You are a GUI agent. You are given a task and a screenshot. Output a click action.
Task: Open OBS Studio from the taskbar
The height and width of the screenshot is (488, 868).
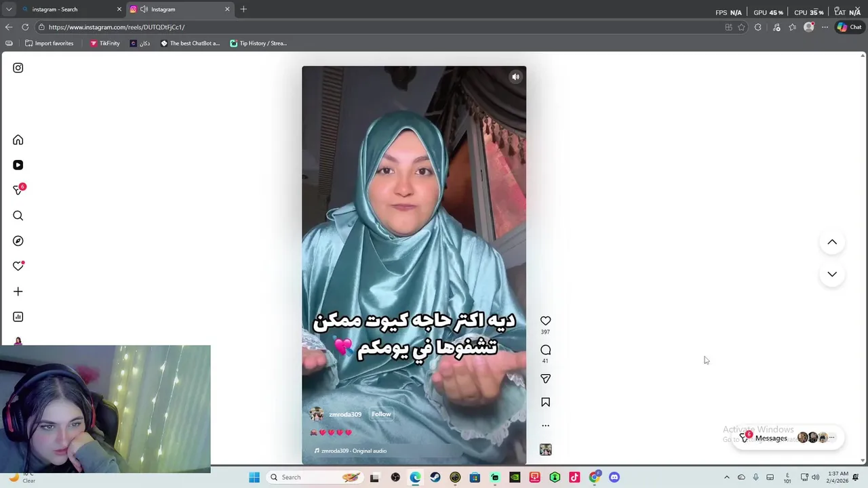[395, 477]
